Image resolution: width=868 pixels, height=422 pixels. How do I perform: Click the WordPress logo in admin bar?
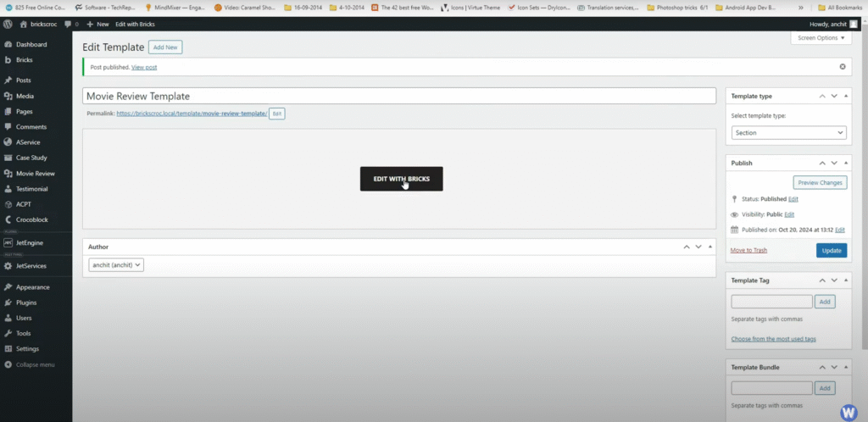tap(8, 24)
